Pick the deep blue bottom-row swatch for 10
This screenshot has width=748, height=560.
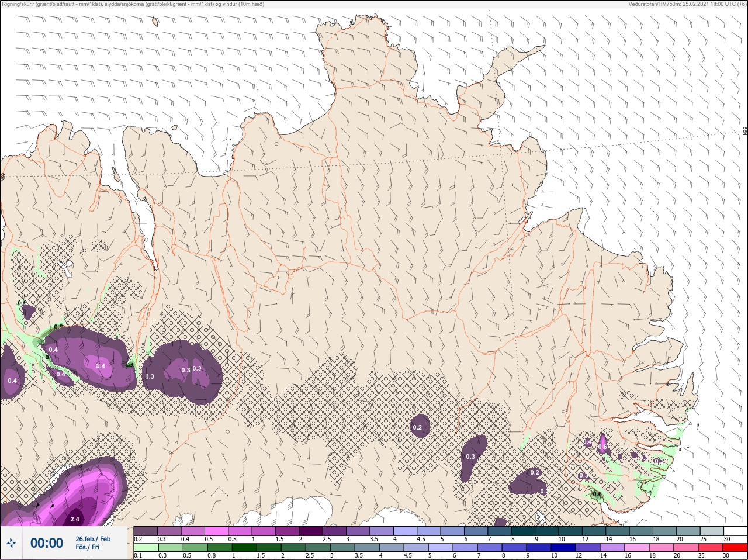click(563, 548)
